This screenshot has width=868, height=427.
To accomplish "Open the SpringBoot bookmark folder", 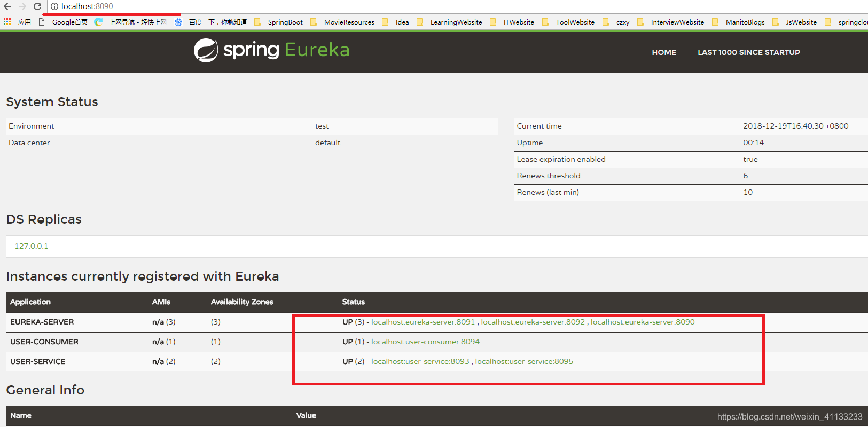I will [x=278, y=22].
